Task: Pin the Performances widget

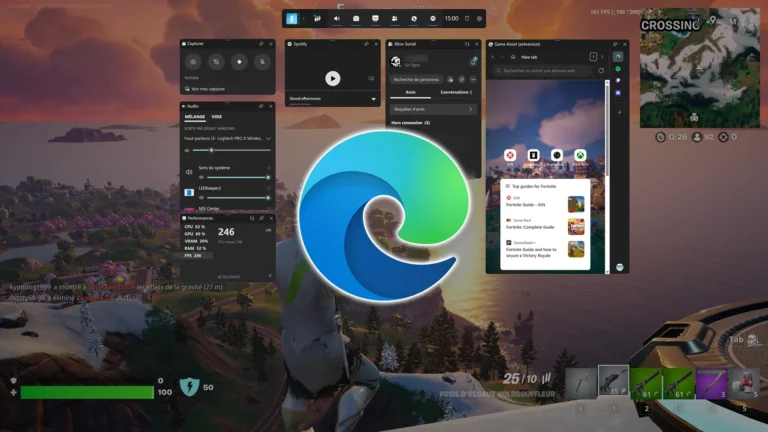Action: click(261, 217)
